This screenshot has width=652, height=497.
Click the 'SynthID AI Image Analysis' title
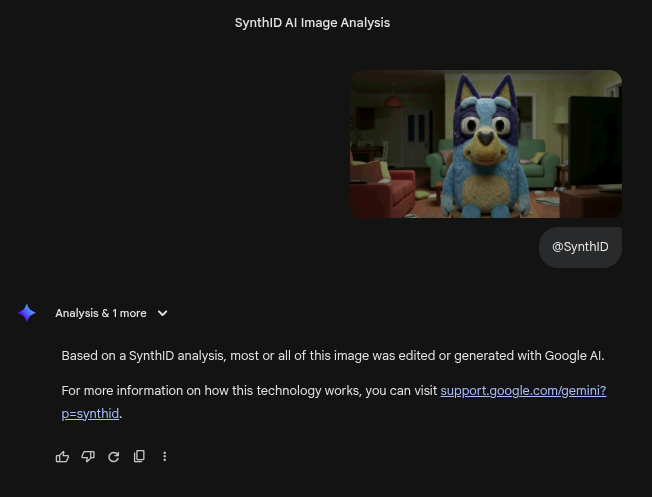click(x=312, y=22)
